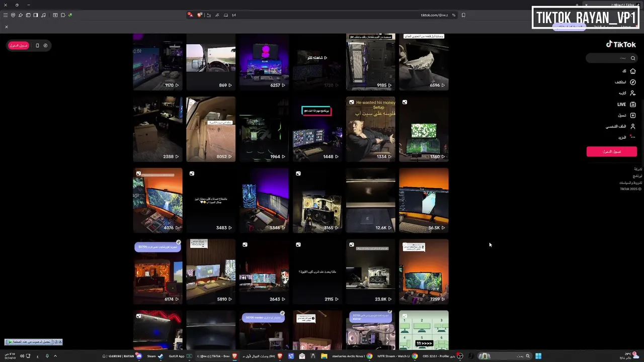Open the video with 3483 views
Screen dimensions: 644x362
tap(211, 201)
